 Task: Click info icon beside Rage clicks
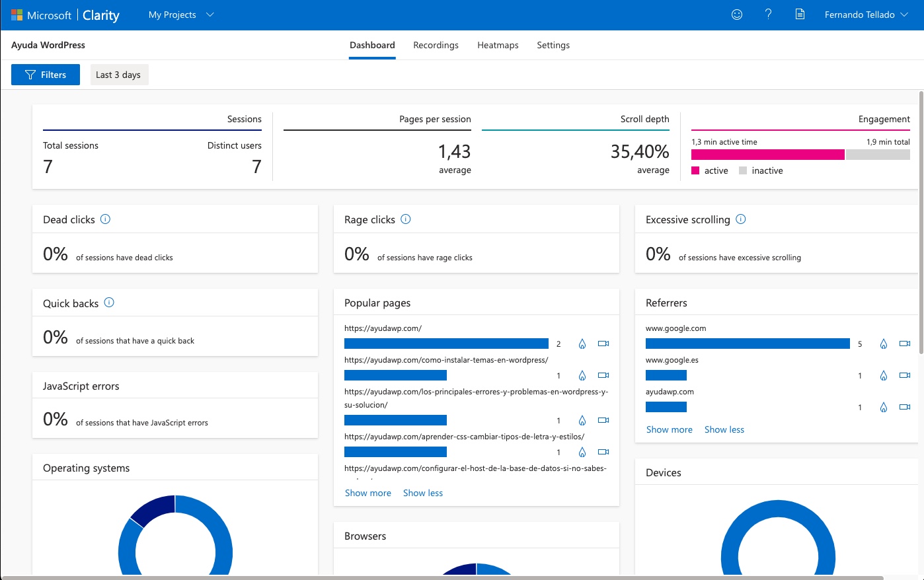coord(406,219)
